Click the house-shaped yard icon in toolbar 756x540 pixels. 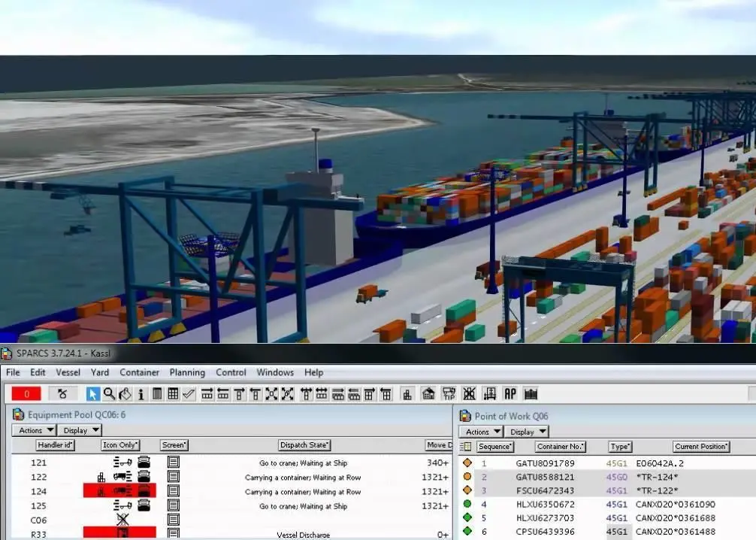click(x=428, y=394)
